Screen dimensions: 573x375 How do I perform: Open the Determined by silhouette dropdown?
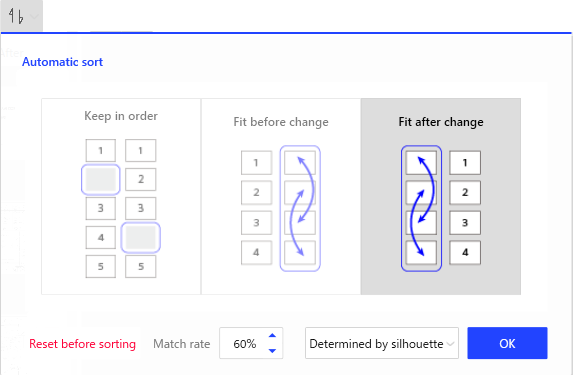(x=382, y=343)
